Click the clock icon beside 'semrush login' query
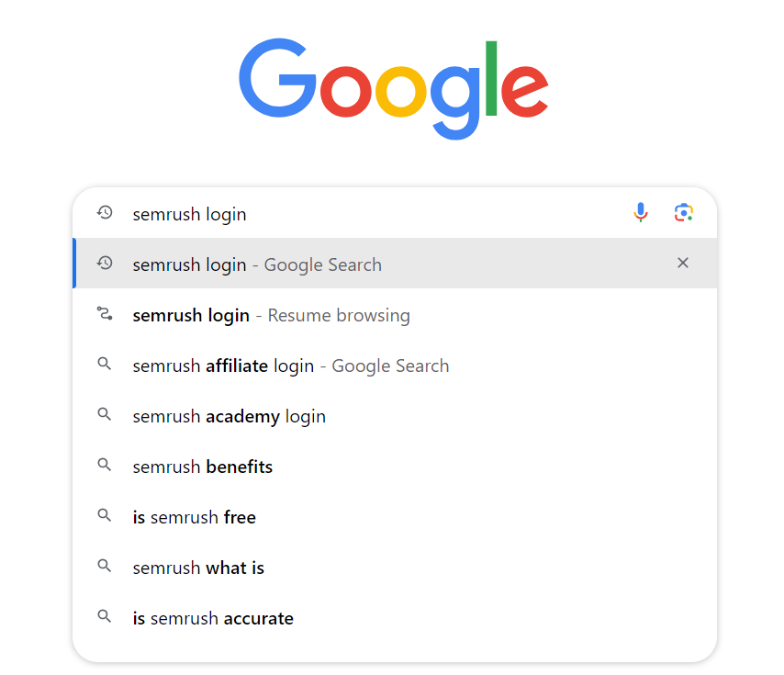 (x=104, y=212)
